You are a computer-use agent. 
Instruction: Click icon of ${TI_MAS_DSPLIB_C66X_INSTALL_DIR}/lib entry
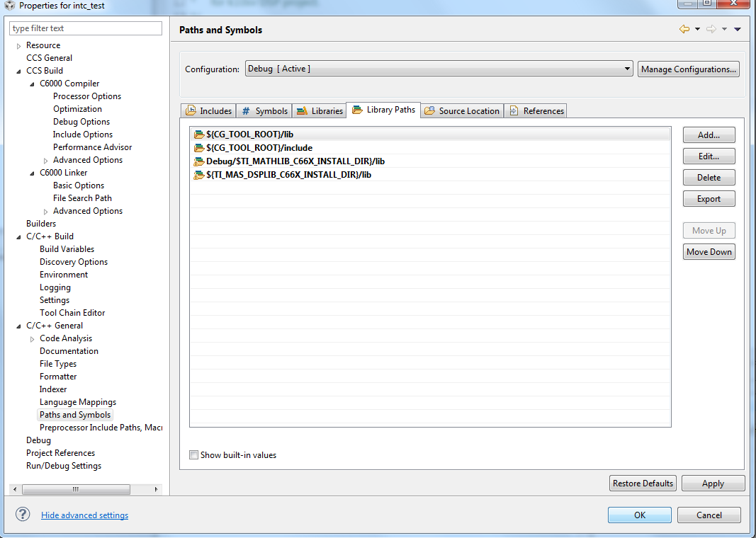(198, 175)
